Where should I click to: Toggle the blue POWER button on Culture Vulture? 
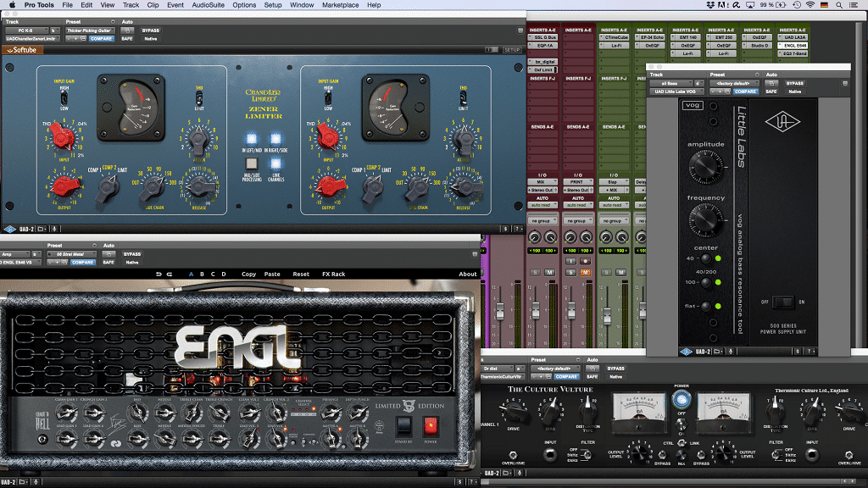682,399
